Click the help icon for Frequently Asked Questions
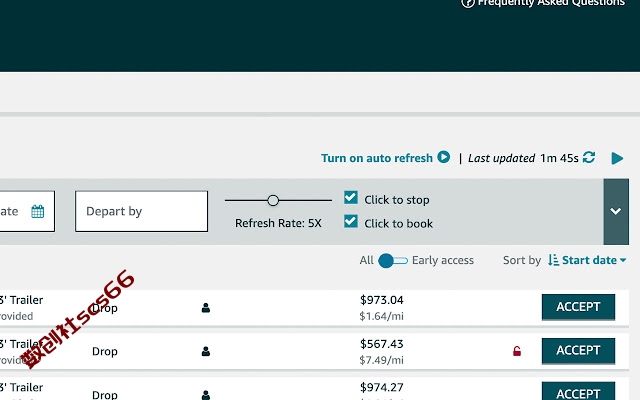Viewport: 640px width, 400px height. click(467, 3)
